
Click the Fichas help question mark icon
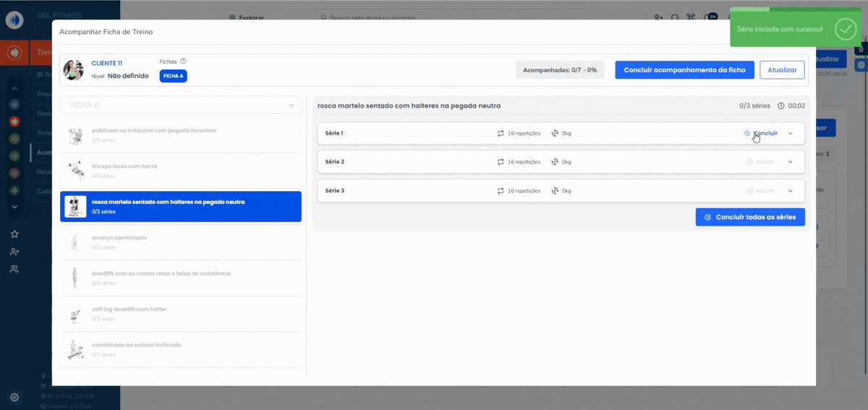(x=183, y=61)
